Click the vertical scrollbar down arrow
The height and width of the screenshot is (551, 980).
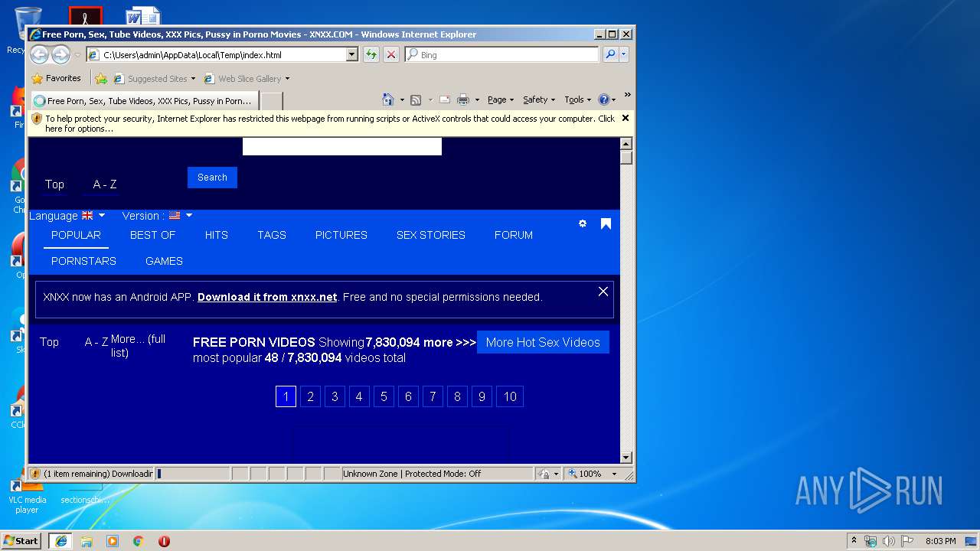(626, 458)
